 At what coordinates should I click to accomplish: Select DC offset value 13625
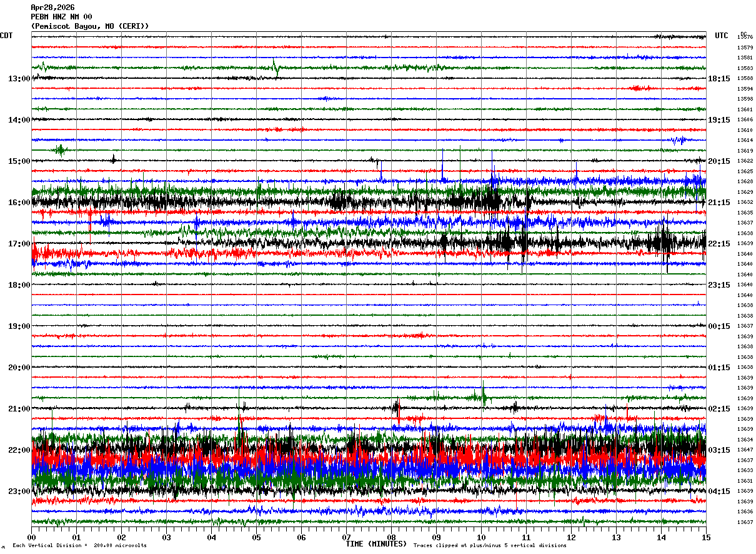[x=745, y=171]
